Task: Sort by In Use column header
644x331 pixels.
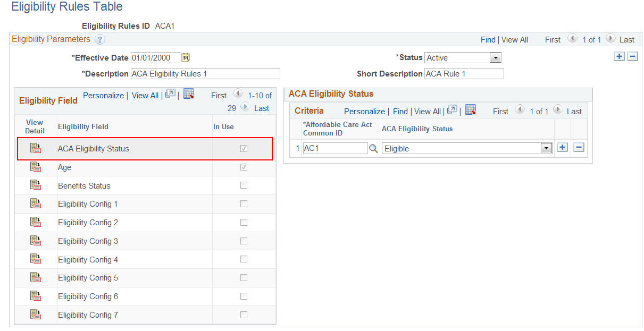Action: (x=223, y=126)
